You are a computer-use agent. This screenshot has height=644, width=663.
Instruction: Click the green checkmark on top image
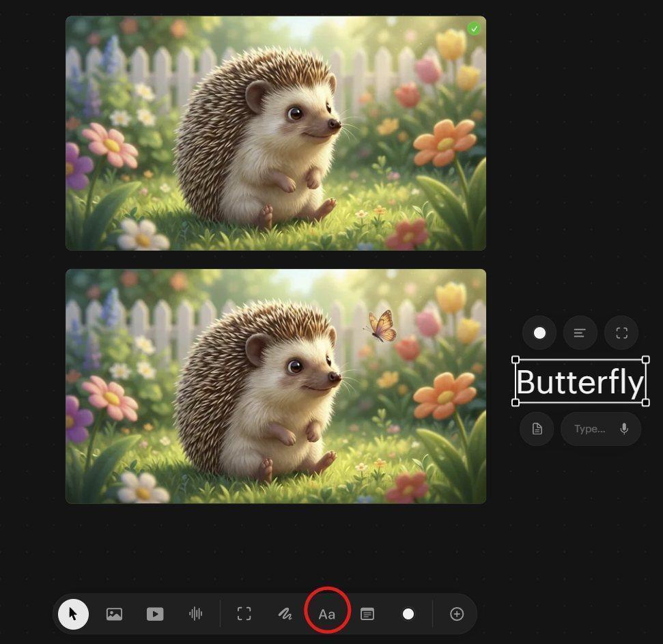(x=474, y=29)
